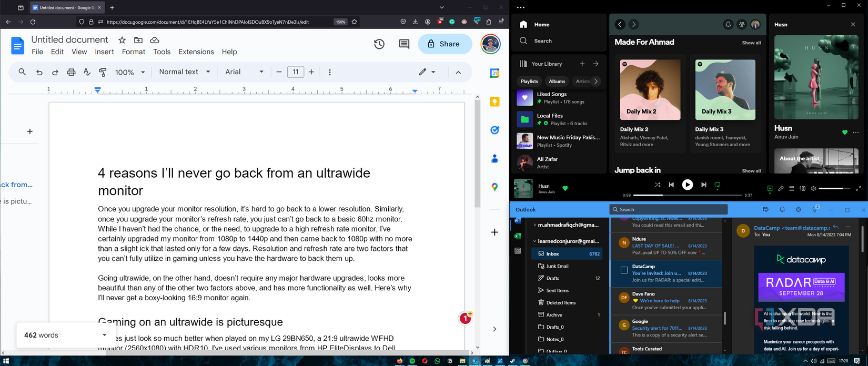
Task: Toggle the Playlists filter chip in Spotify library
Action: pos(529,82)
